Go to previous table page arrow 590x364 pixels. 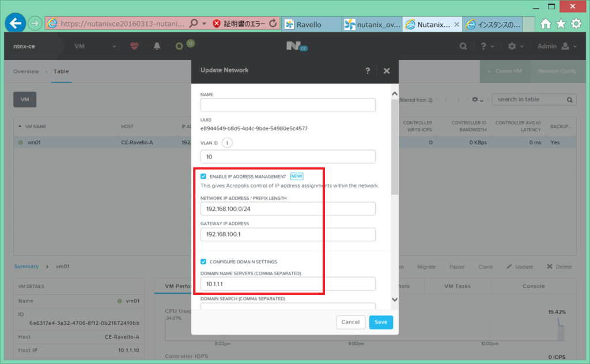(x=446, y=100)
